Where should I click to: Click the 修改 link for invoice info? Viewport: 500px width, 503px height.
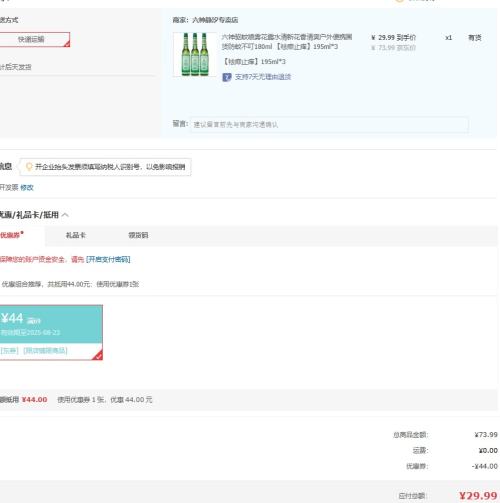[27, 188]
